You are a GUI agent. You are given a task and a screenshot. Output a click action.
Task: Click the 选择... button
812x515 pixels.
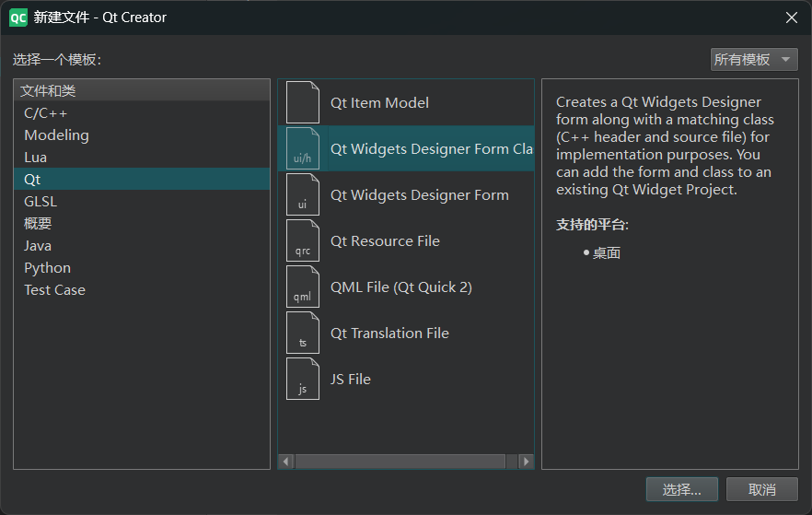tap(682, 489)
